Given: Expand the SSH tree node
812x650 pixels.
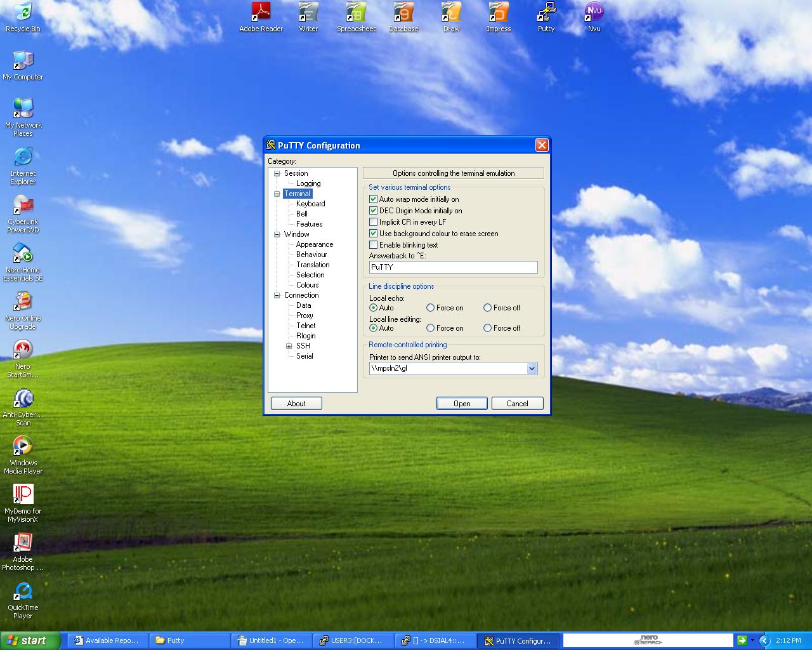Looking at the screenshot, I should 289,346.
